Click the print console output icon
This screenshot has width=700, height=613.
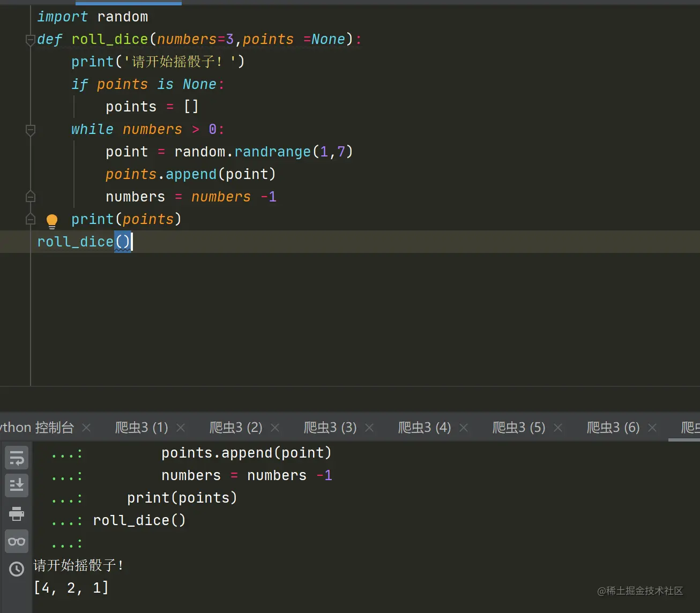(17, 514)
